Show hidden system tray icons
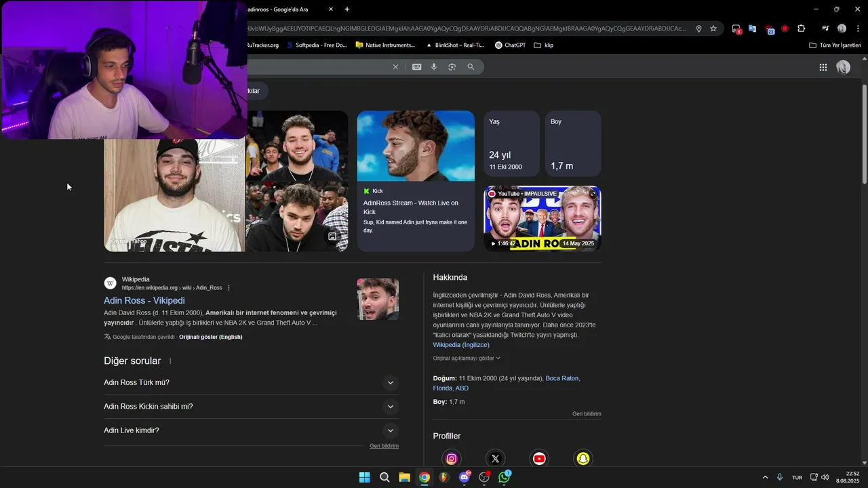Viewport: 868px width, 488px height. click(x=765, y=477)
